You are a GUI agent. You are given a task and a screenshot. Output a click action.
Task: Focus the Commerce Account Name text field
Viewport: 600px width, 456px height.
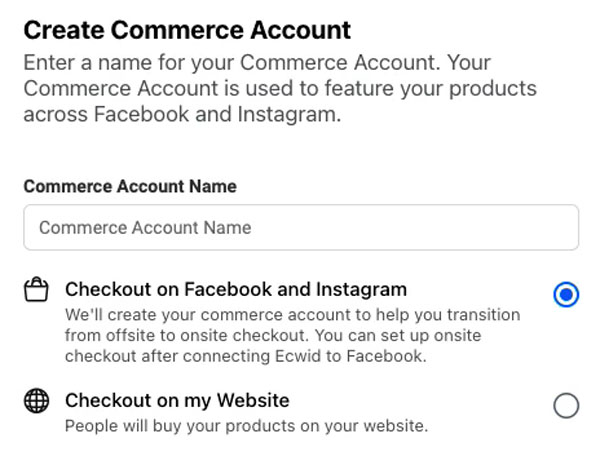301,227
